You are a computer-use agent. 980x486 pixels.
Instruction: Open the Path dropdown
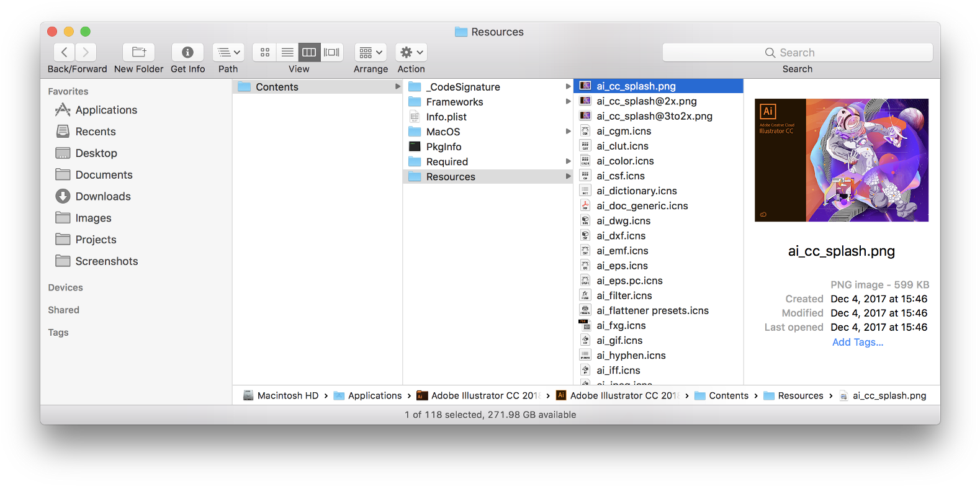click(x=228, y=53)
